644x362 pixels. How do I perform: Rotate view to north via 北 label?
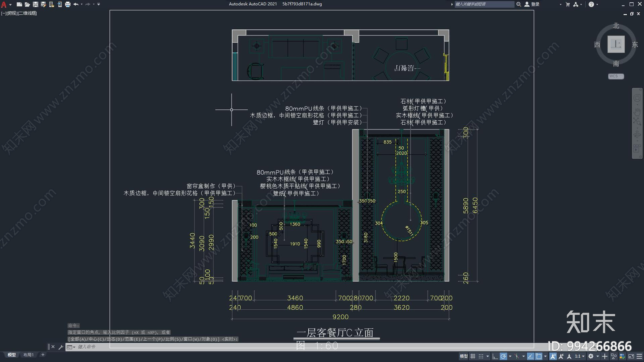(616, 26)
